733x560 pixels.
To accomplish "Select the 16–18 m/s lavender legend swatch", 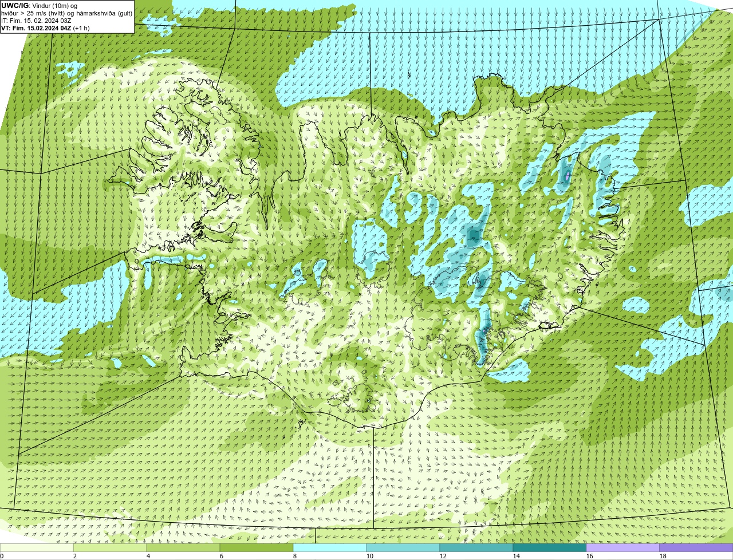I will click(624, 548).
